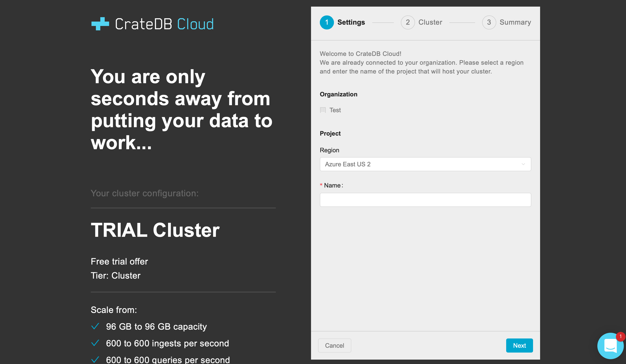
Task: Click the Project section heading
Action: tap(330, 134)
